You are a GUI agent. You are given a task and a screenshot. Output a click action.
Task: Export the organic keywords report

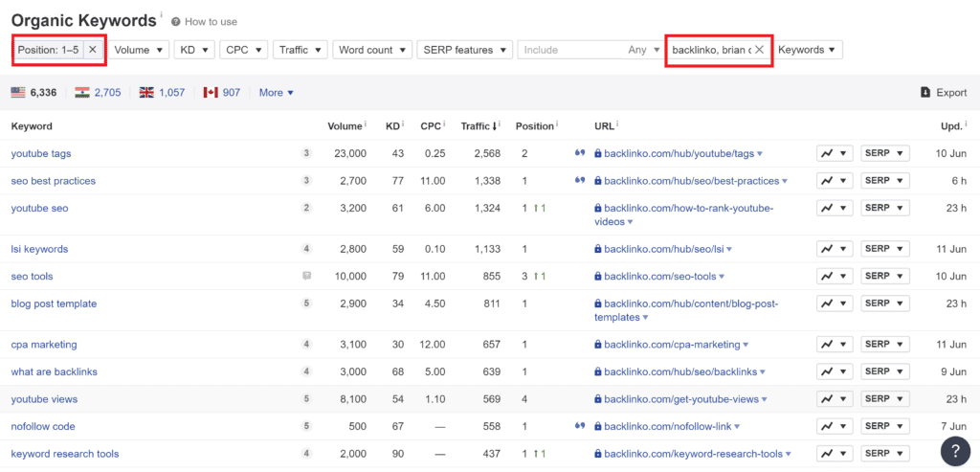pyautogui.click(x=944, y=93)
